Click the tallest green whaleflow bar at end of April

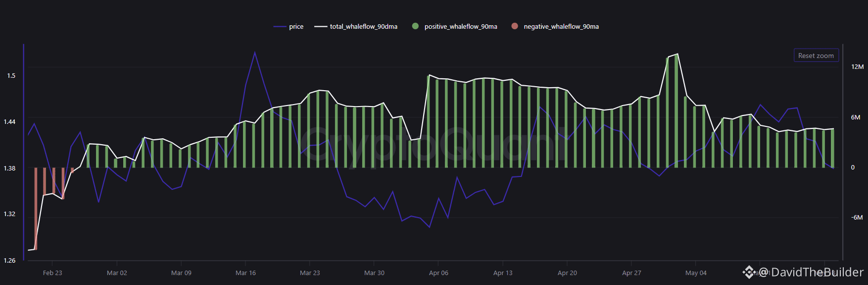coord(676,111)
